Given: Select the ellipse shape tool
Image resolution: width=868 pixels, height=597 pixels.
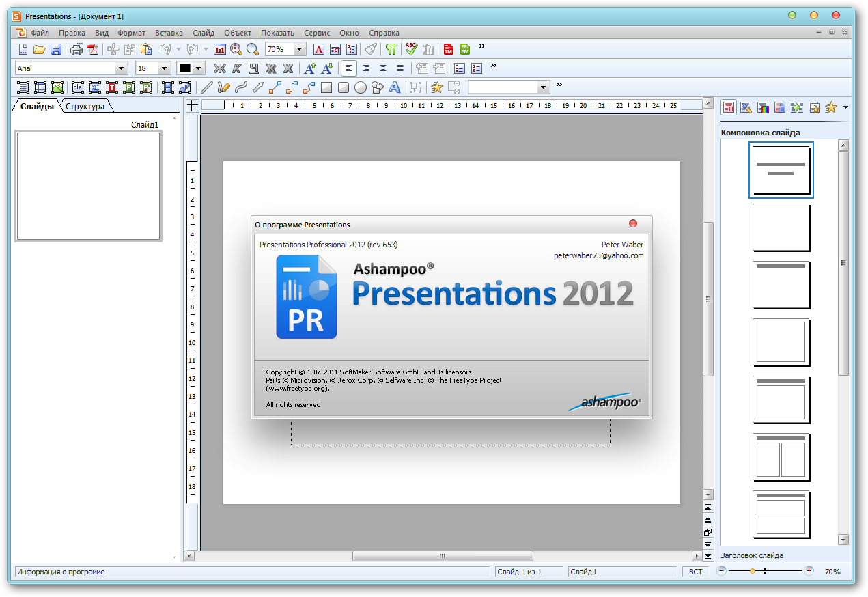Looking at the screenshot, I should [360, 87].
